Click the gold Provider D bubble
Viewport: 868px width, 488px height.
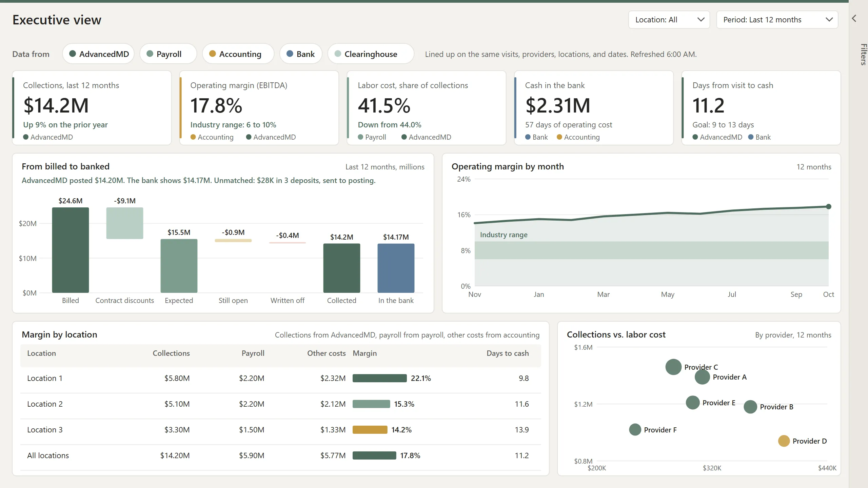[784, 441]
